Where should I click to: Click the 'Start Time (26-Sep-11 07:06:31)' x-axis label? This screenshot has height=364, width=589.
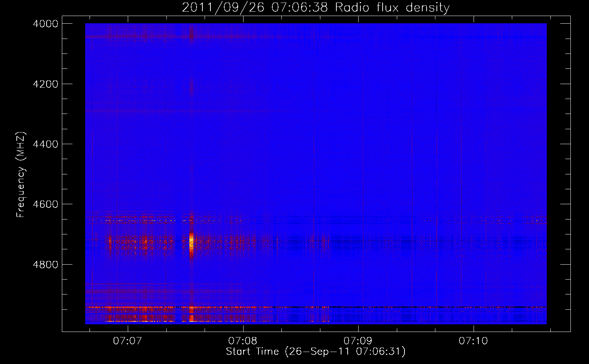click(316, 352)
